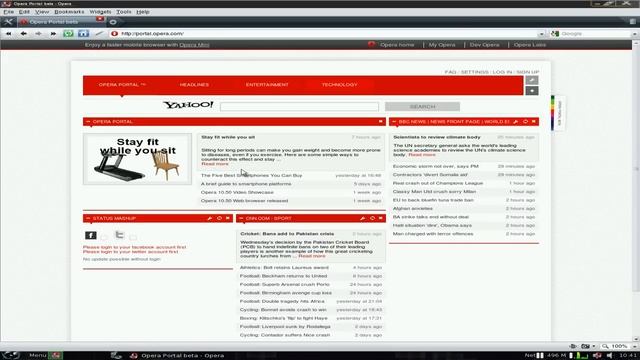Refresh the BBC News widget
Screen dimensions: 640x360
[x=525, y=122]
